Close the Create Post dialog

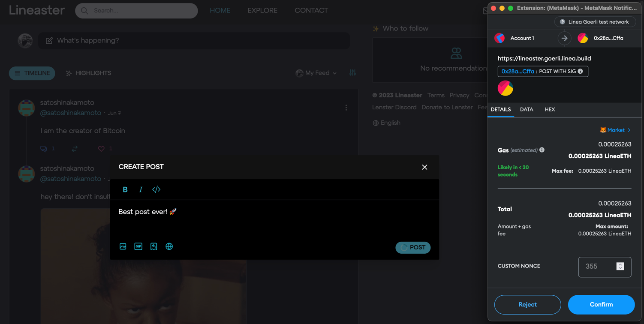click(424, 167)
